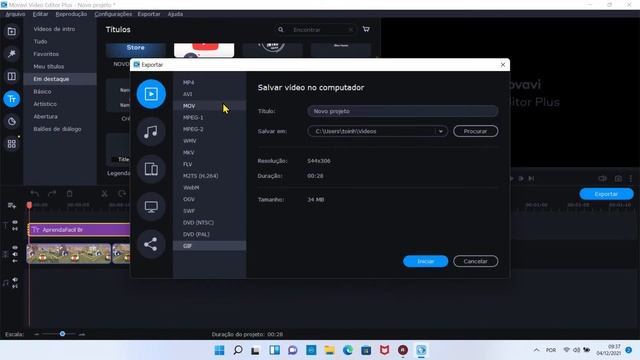
Task: Adjust the Escala zoom slider handle
Action: click(x=62, y=334)
